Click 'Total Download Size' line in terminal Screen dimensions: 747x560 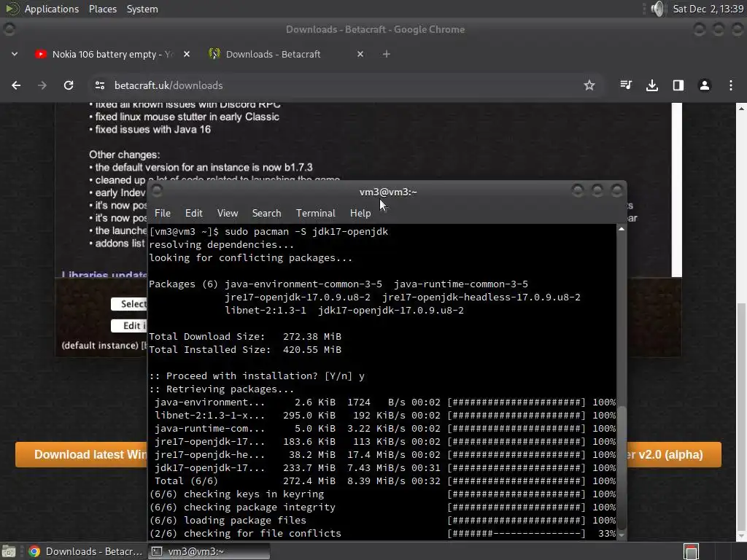point(245,337)
